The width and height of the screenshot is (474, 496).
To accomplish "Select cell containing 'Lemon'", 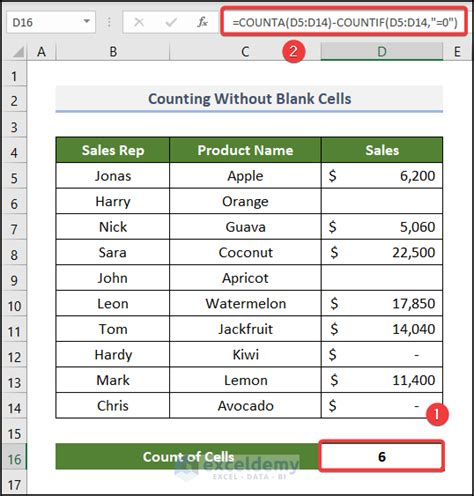I will 245,380.
